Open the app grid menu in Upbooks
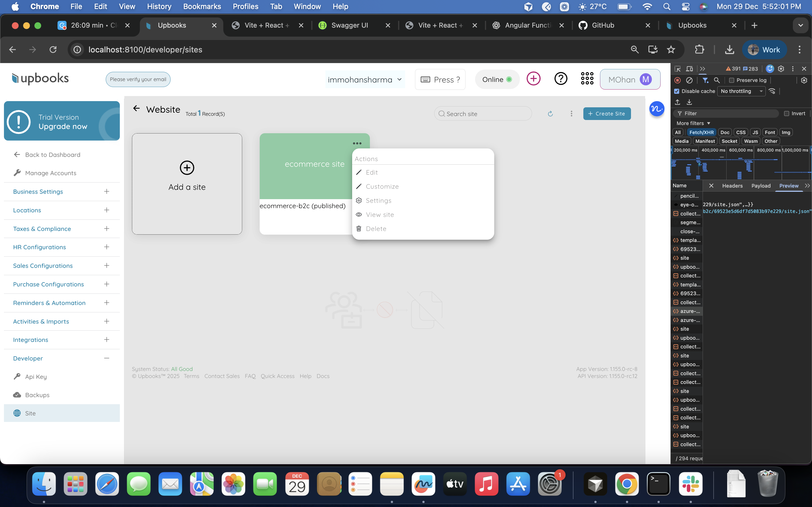Screen dimensions: 812x507 [586, 79]
